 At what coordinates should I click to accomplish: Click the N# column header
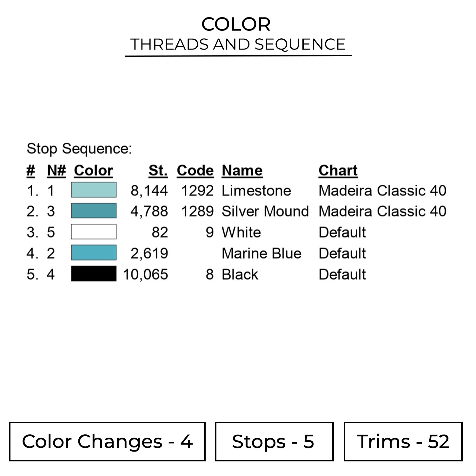point(56,170)
